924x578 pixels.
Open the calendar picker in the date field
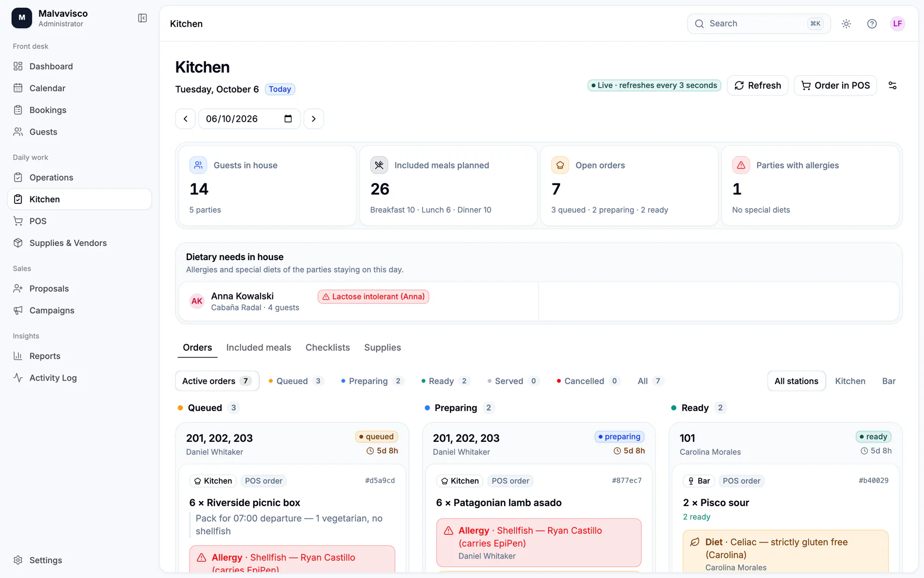(x=288, y=119)
